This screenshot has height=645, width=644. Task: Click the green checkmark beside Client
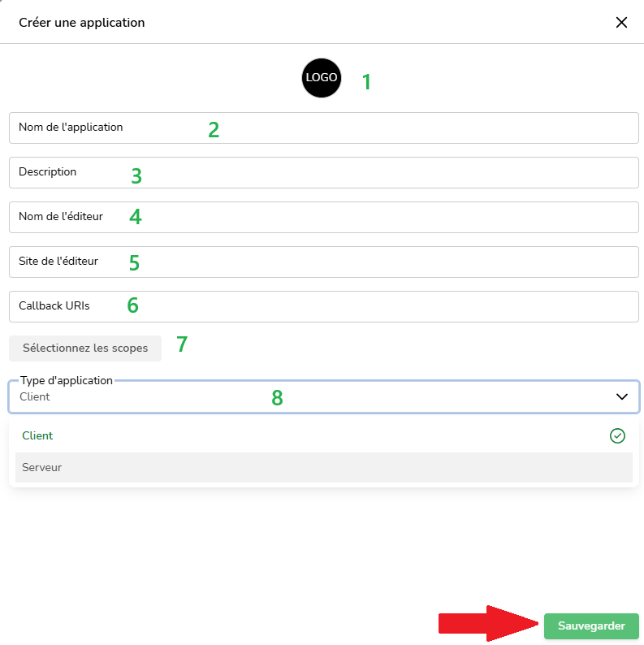(x=617, y=436)
